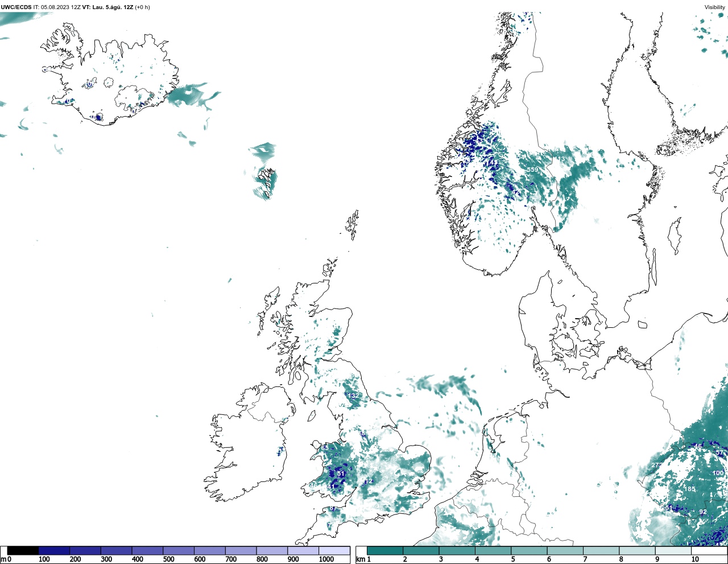Click the 'VT: Lau. 5.ágú. 12Z' valid time
728x564 pixels.
[x=107, y=7]
